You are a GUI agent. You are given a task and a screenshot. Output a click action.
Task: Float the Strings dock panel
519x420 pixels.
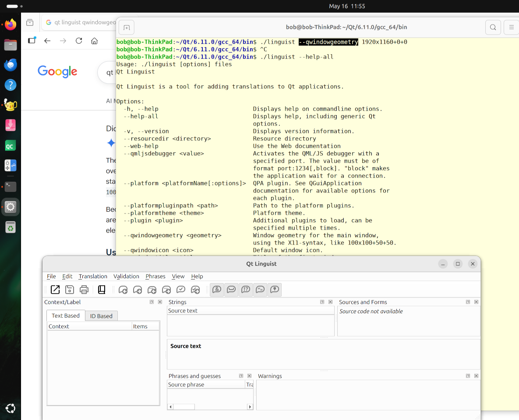coord(322,302)
